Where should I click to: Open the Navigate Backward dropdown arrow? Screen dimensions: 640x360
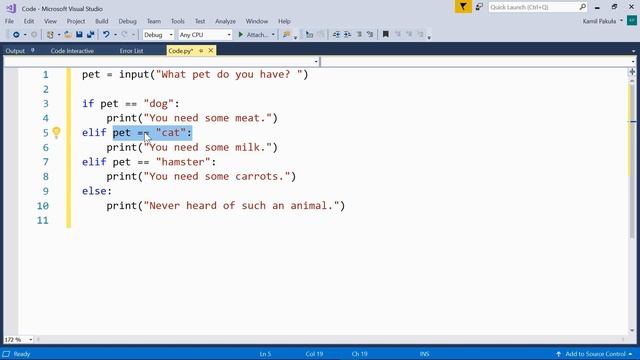coord(25,35)
